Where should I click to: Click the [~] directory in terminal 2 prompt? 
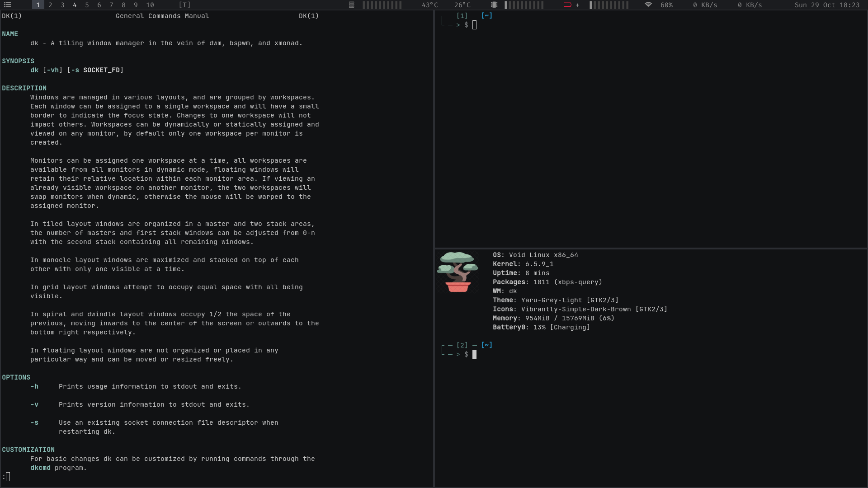486,345
